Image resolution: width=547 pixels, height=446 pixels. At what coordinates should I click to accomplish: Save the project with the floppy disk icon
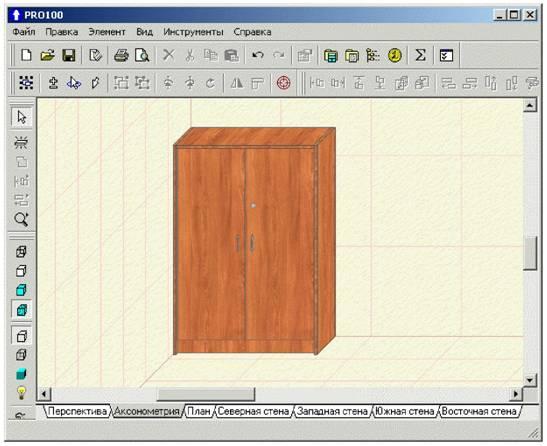[69, 55]
